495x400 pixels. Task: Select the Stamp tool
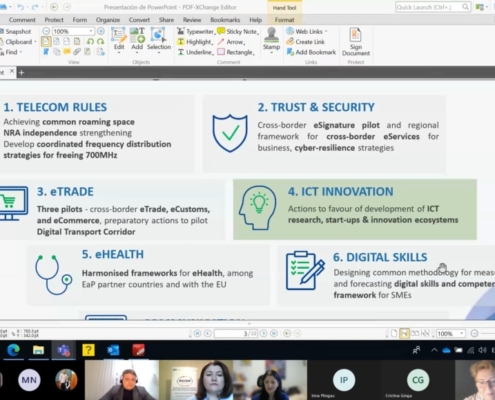pos(271,39)
